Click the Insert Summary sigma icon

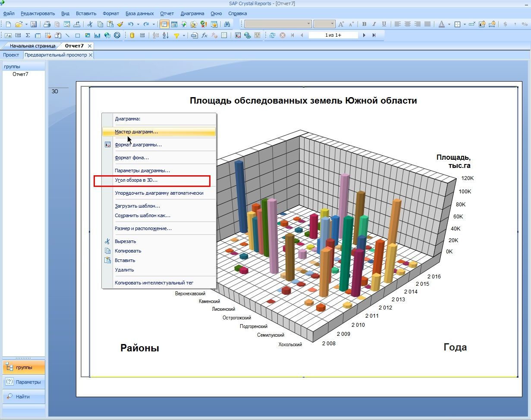tap(28, 35)
